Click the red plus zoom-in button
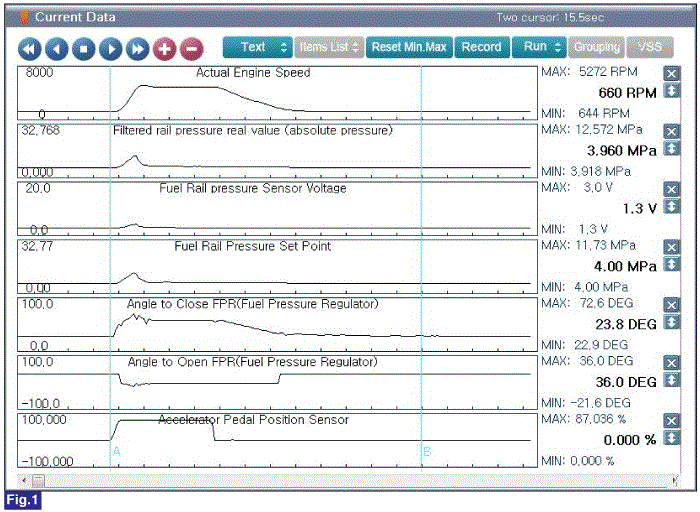The height and width of the screenshot is (512, 700). coord(165,49)
